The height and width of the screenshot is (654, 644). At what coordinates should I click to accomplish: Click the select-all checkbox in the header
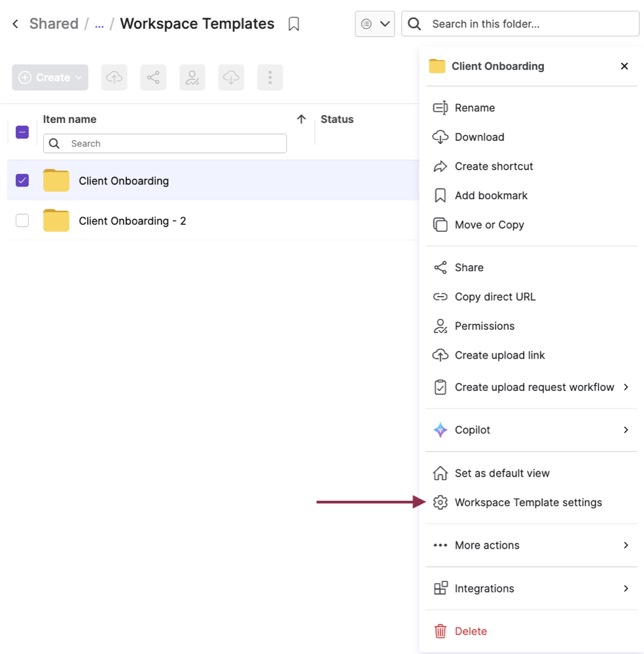click(x=22, y=132)
